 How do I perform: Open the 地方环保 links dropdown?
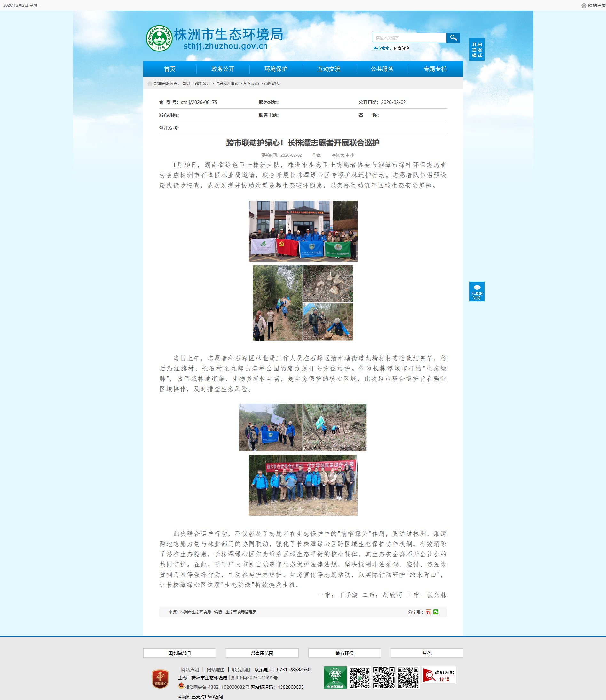click(x=344, y=653)
